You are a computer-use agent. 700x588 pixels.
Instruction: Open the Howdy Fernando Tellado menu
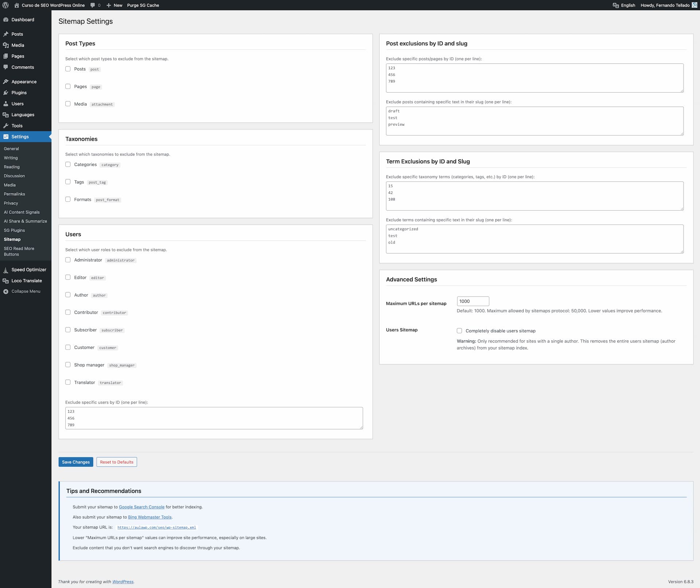(x=665, y=5)
